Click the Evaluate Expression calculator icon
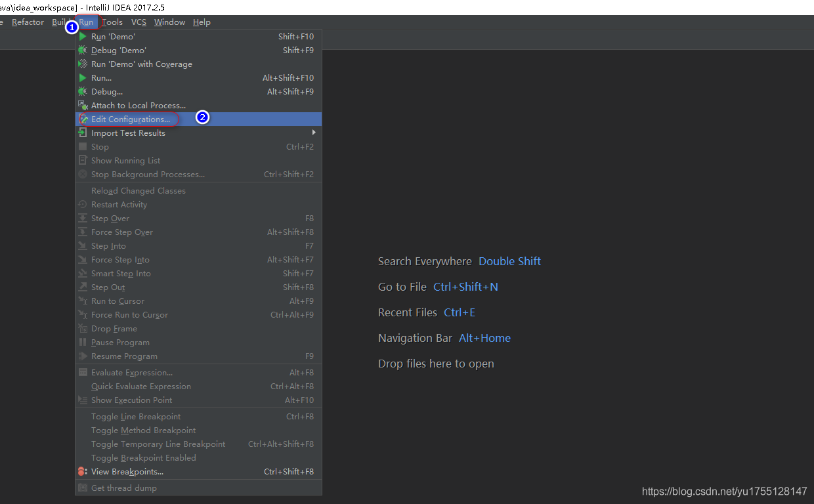814x504 pixels. pos(83,373)
